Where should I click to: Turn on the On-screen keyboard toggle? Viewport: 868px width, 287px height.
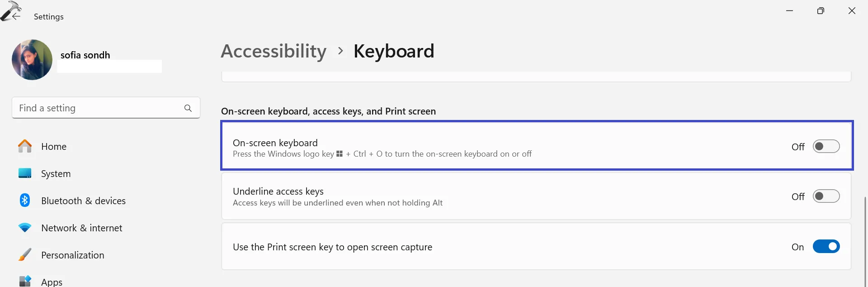click(826, 147)
